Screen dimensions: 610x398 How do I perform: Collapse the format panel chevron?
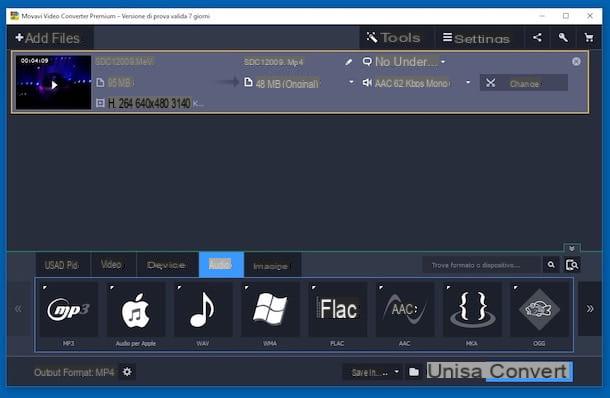click(x=572, y=248)
